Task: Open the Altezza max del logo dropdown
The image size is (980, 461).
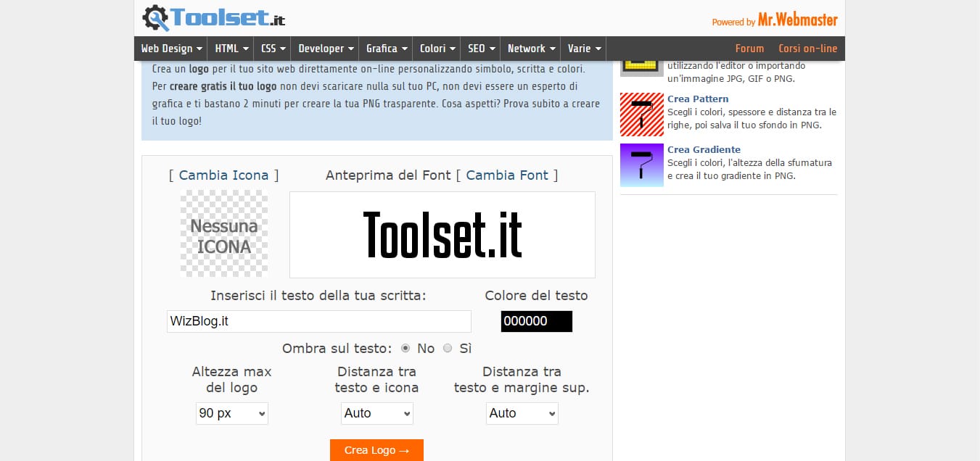Action: pos(231,413)
